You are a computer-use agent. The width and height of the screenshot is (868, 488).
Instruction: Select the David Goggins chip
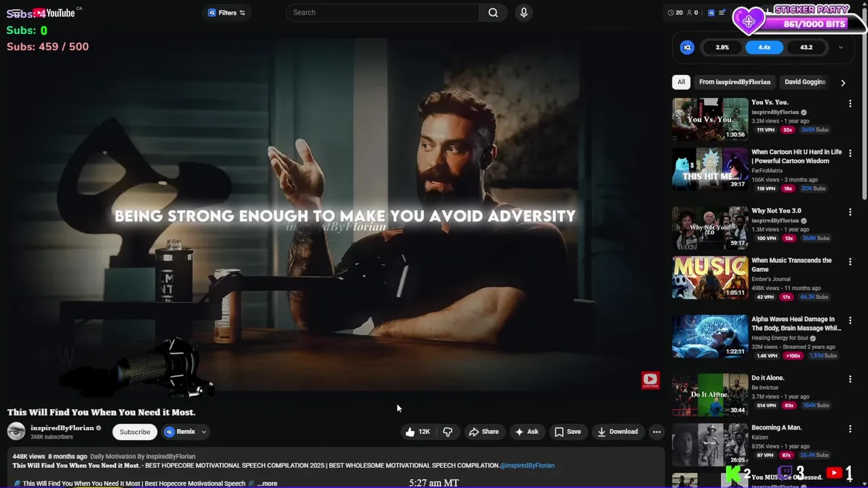(805, 82)
